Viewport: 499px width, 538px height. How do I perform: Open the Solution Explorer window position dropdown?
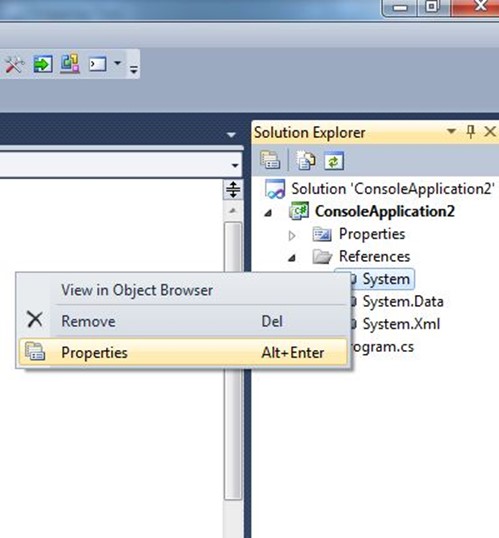pyautogui.click(x=451, y=131)
